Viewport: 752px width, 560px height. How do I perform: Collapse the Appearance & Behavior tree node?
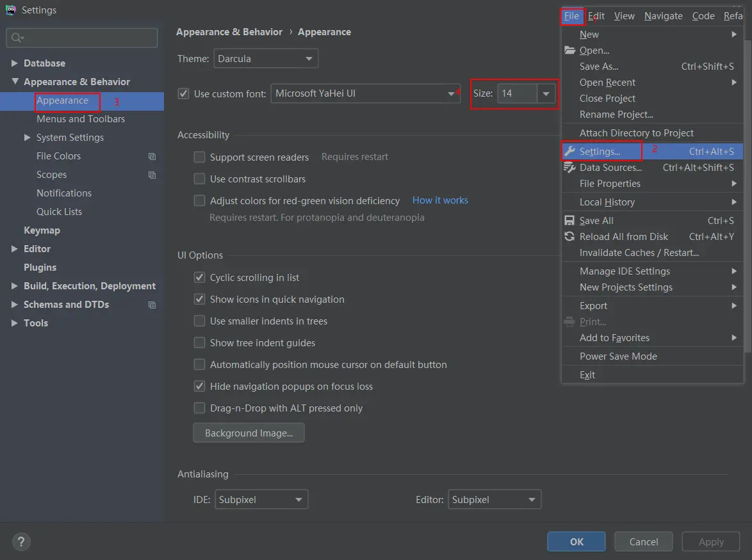pyautogui.click(x=15, y=81)
